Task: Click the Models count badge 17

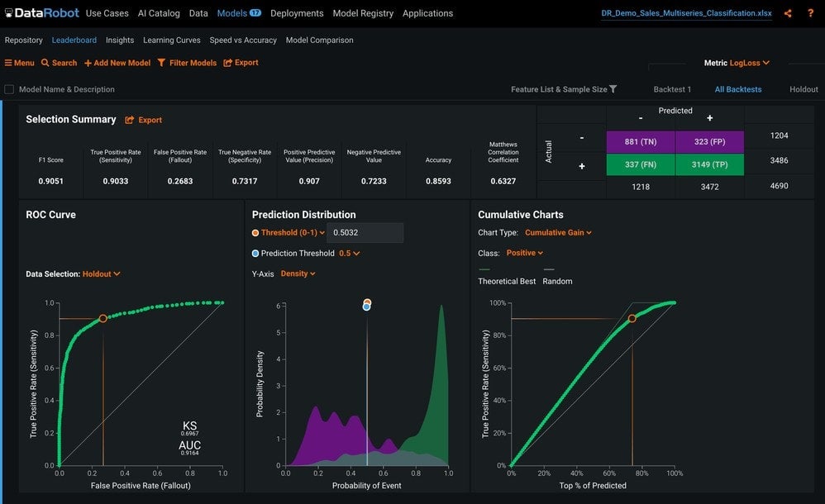Action: pyautogui.click(x=255, y=12)
